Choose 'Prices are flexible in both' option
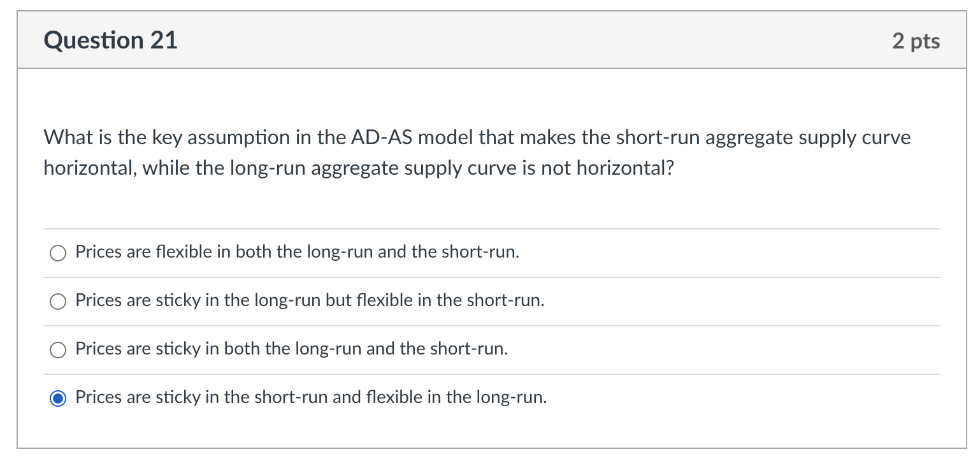This screenshot has height=468, width=980. pyautogui.click(x=57, y=252)
